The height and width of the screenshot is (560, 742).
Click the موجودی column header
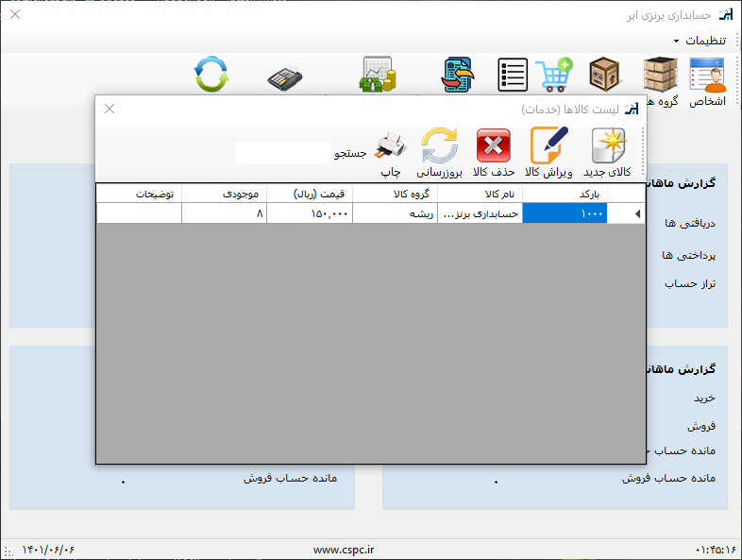(x=224, y=193)
